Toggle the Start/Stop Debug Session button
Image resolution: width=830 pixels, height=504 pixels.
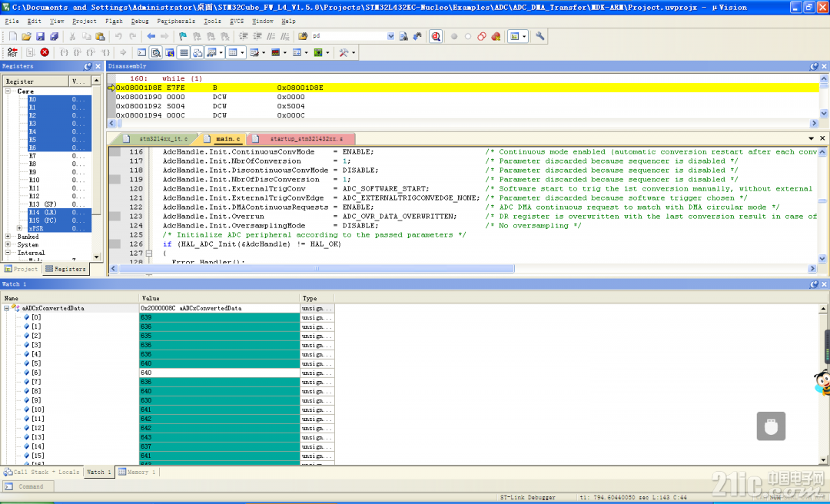tap(436, 36)
